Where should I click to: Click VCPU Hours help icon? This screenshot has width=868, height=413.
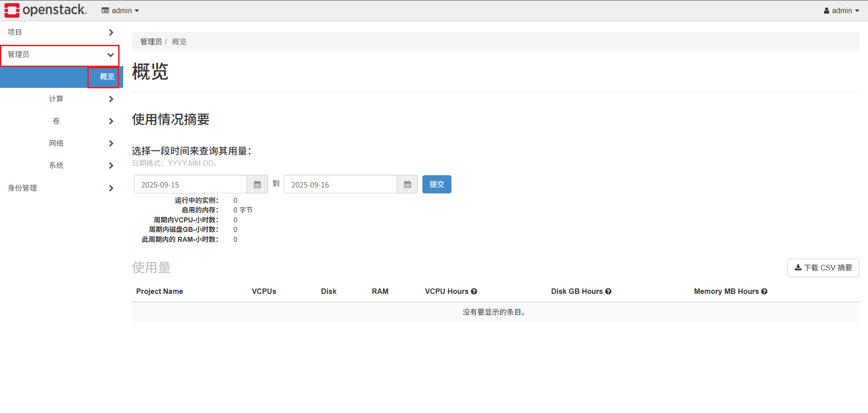(474, 292)
